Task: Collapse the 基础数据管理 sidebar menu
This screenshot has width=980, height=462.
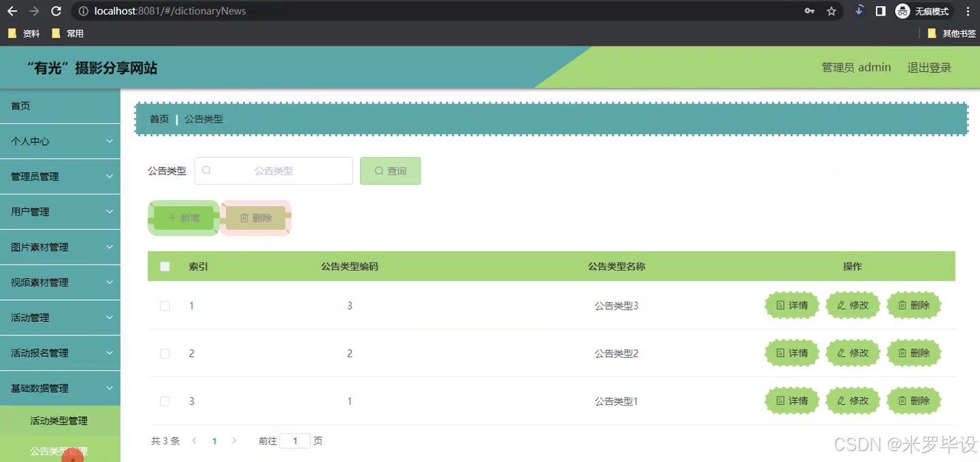Action: [x=60, y=389]
